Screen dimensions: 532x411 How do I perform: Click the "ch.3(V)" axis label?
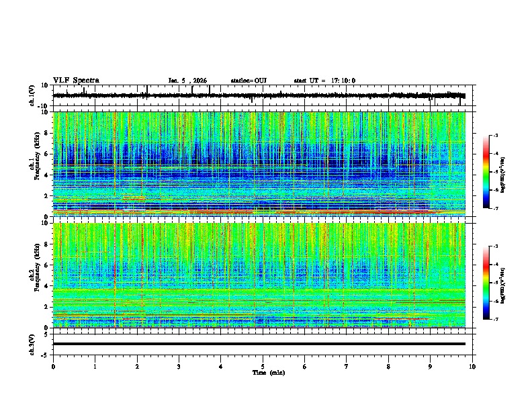tap(32, 345)
